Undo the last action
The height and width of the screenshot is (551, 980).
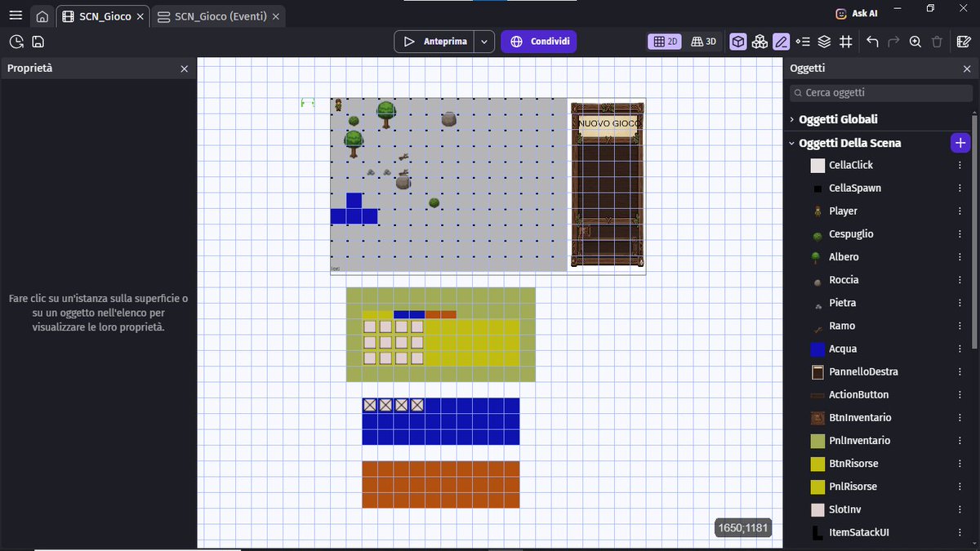click(x=872, y=42)
